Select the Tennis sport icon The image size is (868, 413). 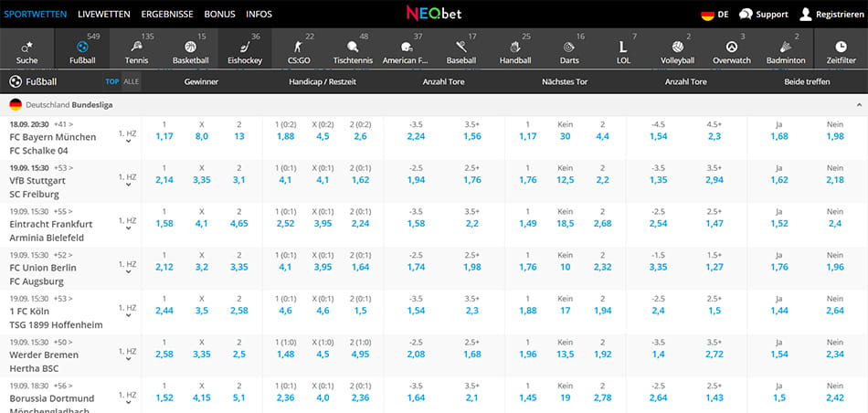[x=136, y=47]
